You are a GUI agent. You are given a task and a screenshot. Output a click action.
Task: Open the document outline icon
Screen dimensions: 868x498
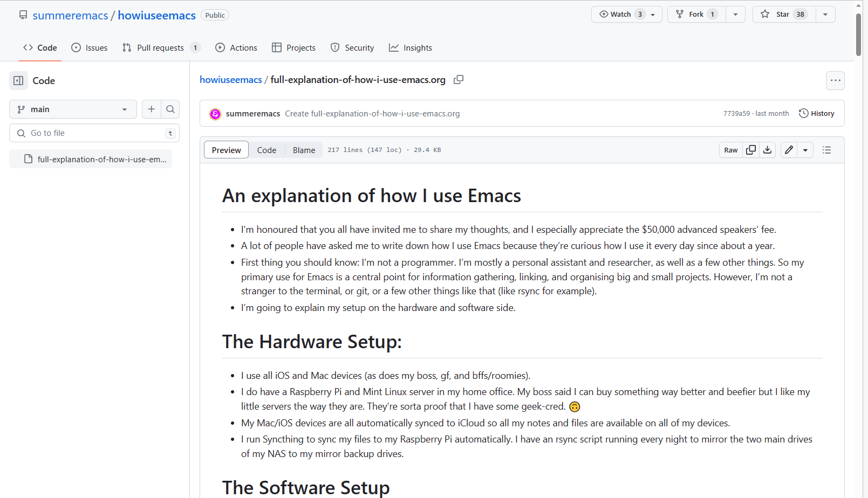pos(826,150)
